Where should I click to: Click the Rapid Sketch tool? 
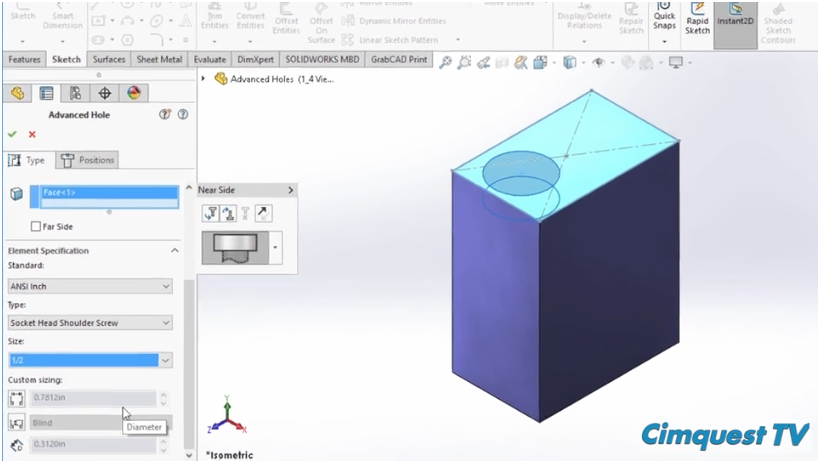pyautogui.click(x=697, y=19)
